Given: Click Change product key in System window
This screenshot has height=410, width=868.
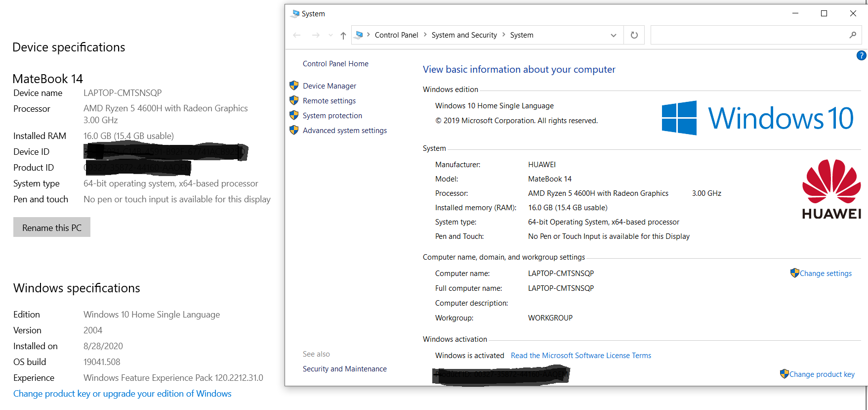Looking at the screenshot, I should click(822, 374).
